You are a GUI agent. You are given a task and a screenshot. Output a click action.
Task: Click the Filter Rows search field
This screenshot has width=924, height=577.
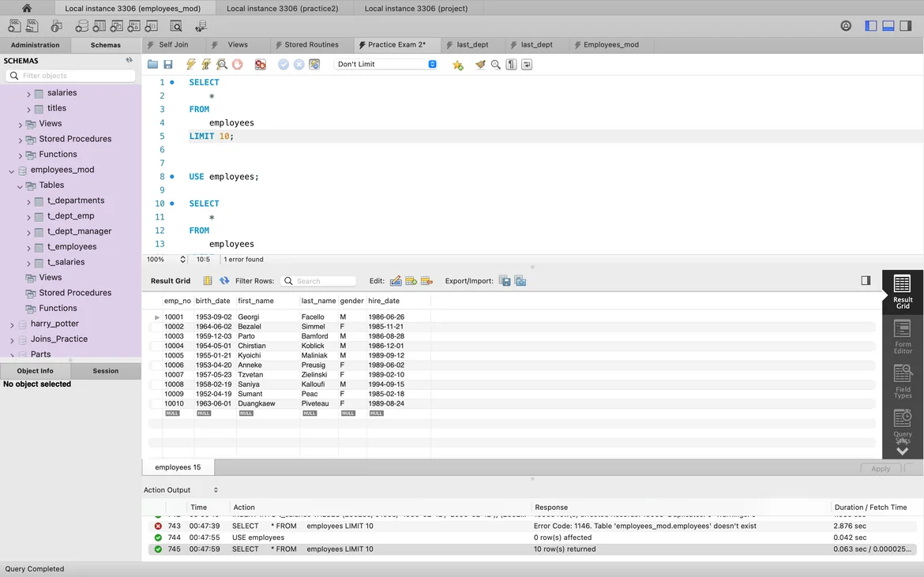point(319,281)
